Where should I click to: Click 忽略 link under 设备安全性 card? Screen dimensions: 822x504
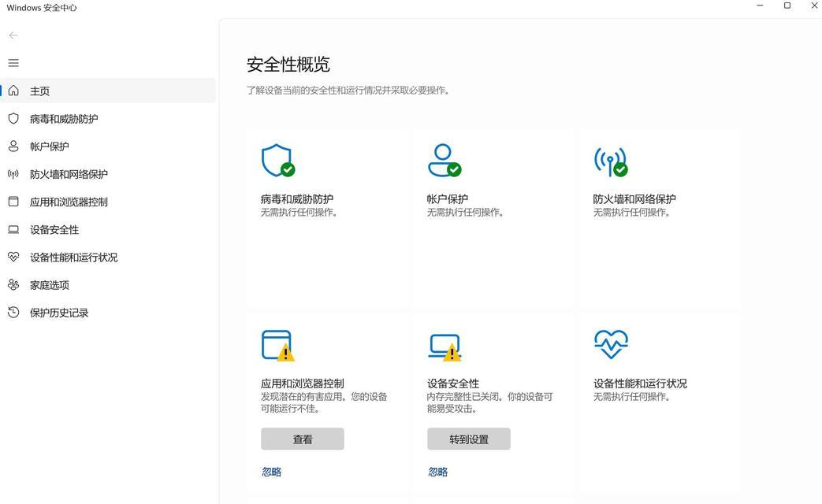(x=437, y=472)
